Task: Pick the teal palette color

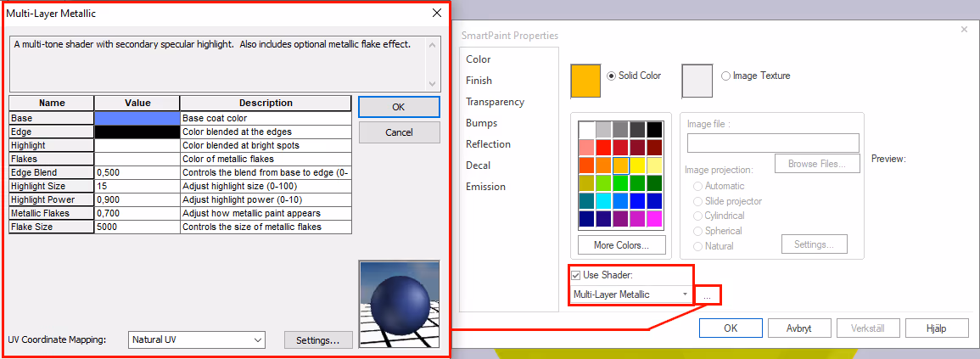Action: tap(586, 200)
